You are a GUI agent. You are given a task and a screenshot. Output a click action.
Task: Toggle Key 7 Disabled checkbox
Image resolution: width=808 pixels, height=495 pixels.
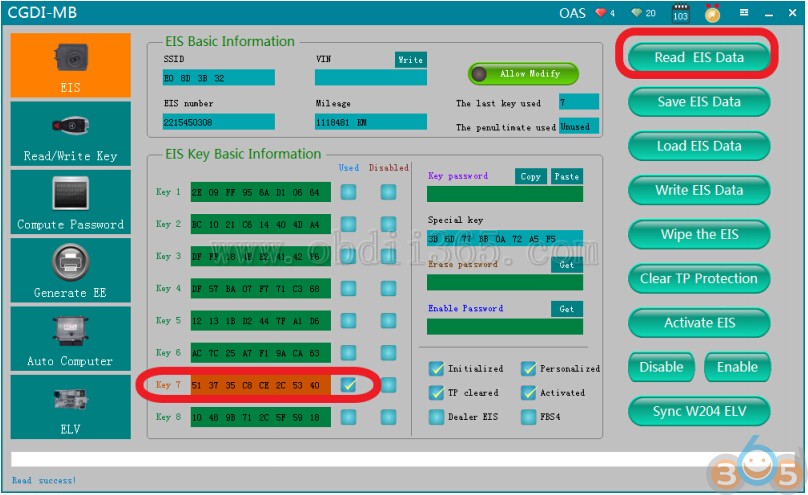point(389,385)
